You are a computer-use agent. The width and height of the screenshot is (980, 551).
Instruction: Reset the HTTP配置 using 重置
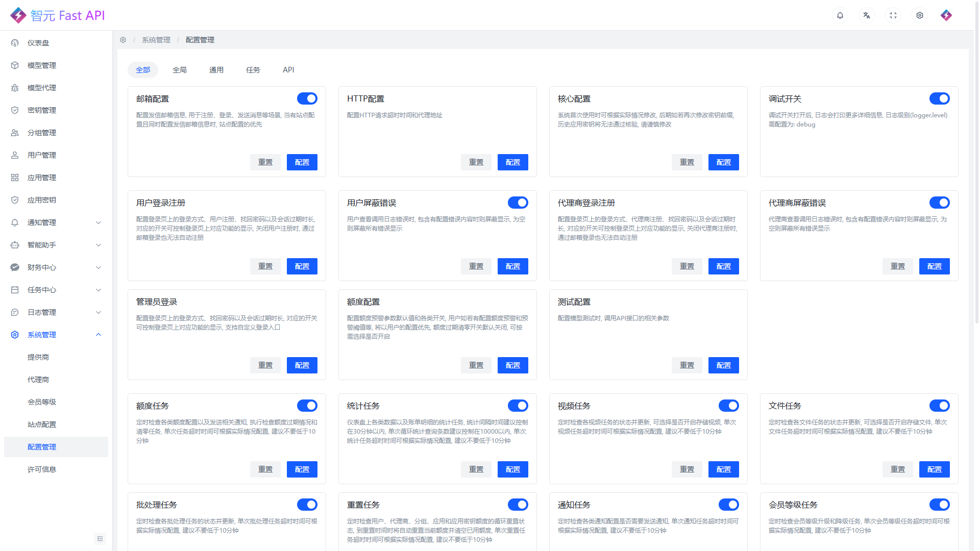[x=475, y=162]
